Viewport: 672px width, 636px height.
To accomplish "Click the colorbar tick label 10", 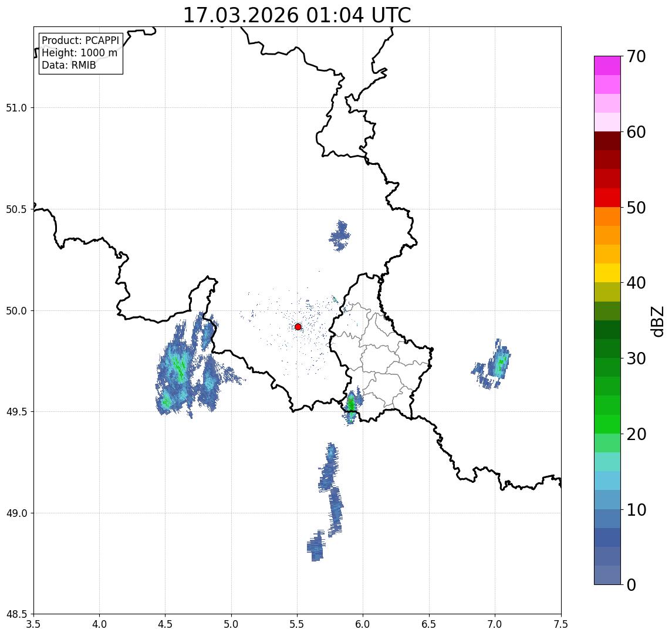I will point(636,510).
